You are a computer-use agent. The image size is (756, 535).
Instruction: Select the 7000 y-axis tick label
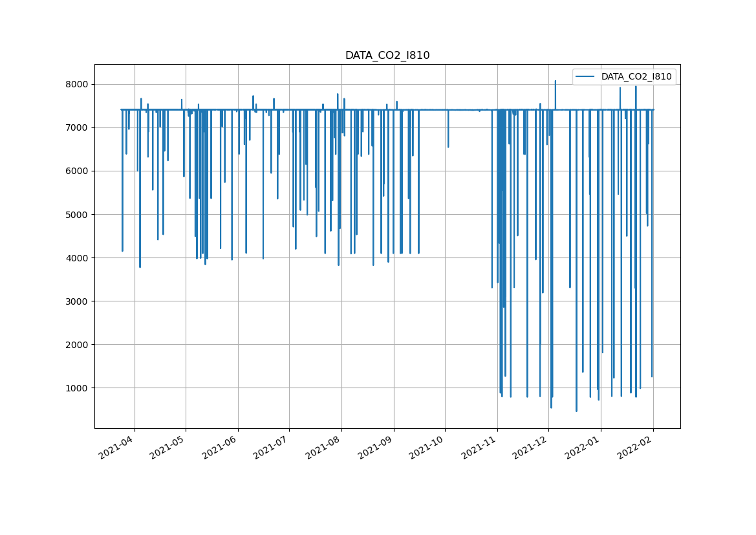(x=77, y=127)
